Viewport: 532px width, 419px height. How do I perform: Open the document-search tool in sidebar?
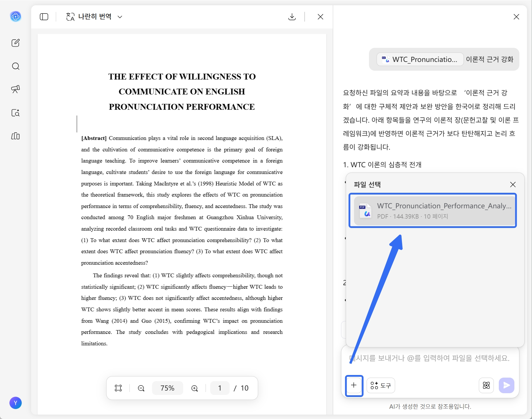pyautogui.click(x=15, y=113)
